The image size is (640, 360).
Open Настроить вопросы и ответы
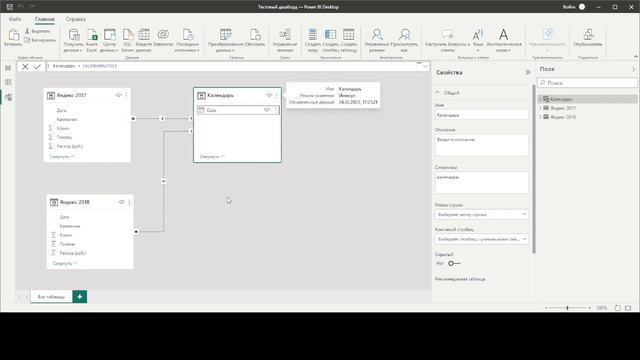(x=447, y=40)
